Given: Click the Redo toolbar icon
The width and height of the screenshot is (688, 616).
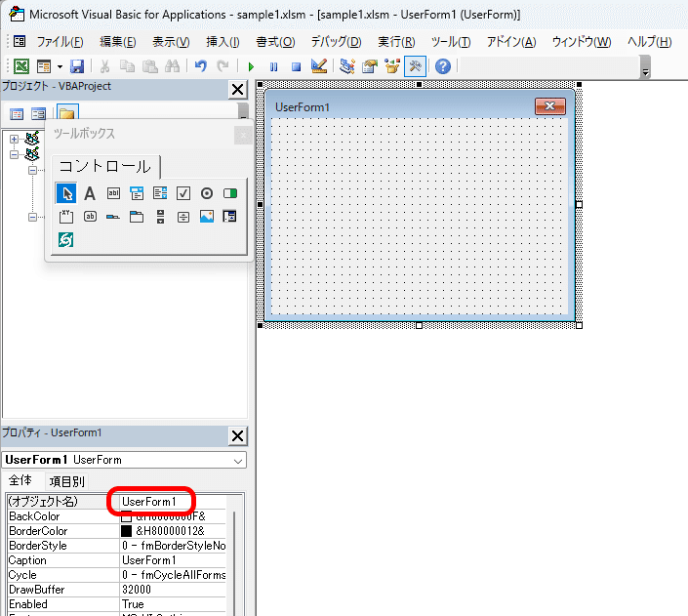Looking at the screenshot, I should 223,66.
